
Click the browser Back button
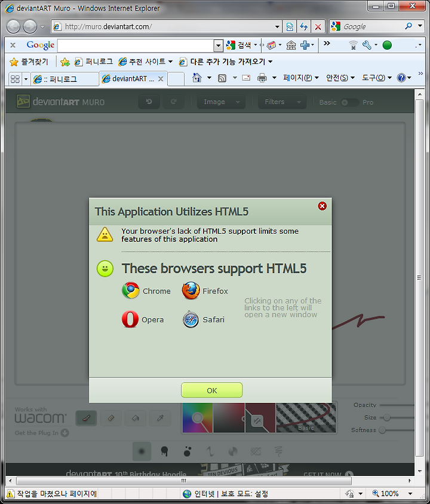[14, 27]
